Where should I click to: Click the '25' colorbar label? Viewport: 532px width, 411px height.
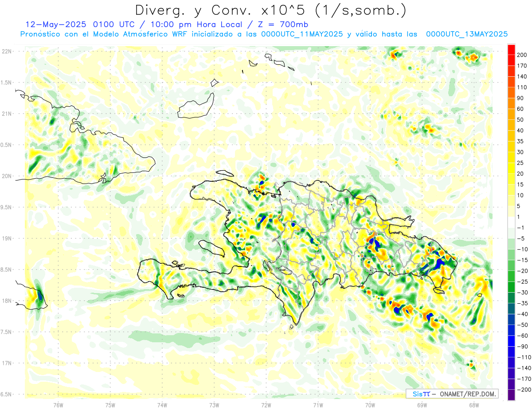521,163
